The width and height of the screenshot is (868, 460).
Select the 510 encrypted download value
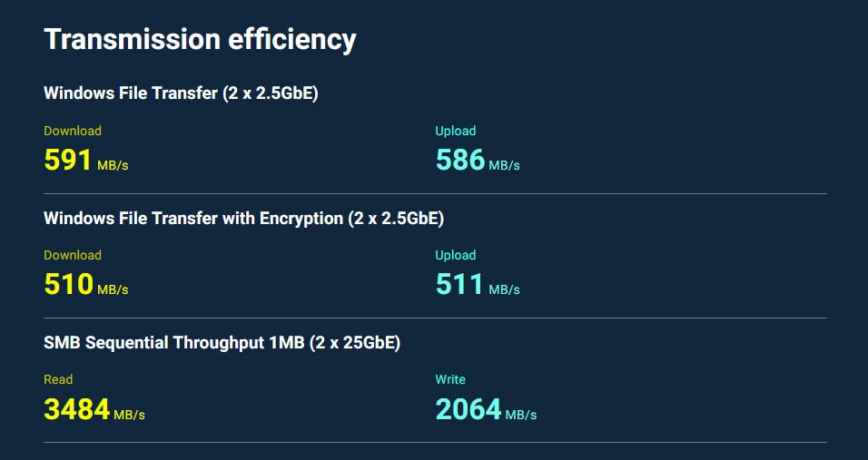68,285
